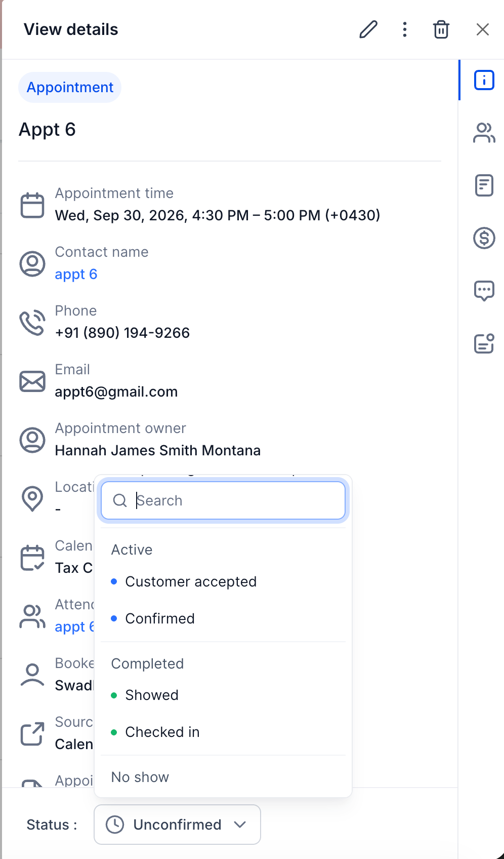The image size is (504, 859).
Task: Open the contacts sidebar icon
Action: pyautogui.click(x=484, y=133)
